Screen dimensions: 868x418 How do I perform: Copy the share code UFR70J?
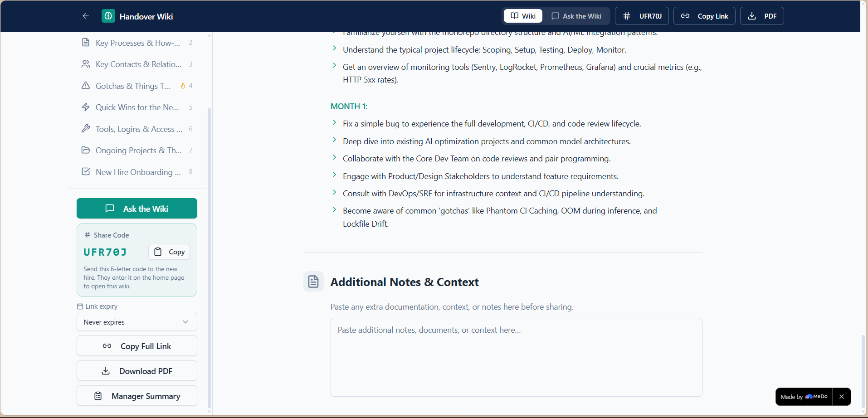tap(169, 252)
